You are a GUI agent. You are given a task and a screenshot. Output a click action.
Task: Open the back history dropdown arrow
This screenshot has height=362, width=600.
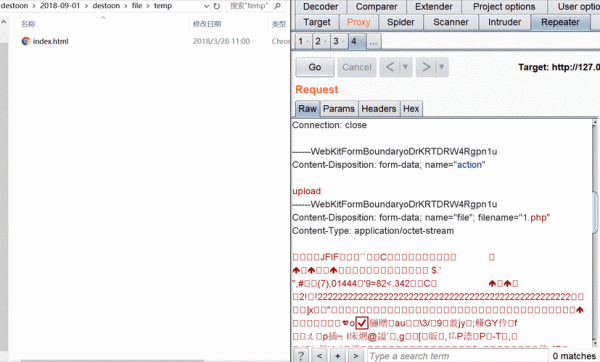[x=405, y=67]
